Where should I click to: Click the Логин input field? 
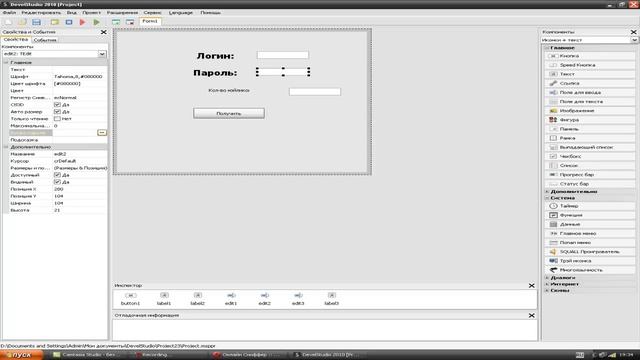click(x=283, y=55)
